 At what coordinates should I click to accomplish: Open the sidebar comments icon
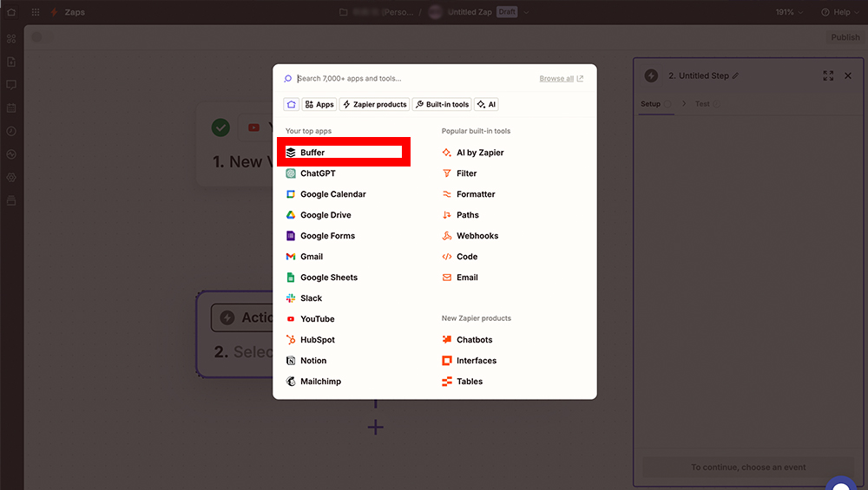(x=11, y=85)
